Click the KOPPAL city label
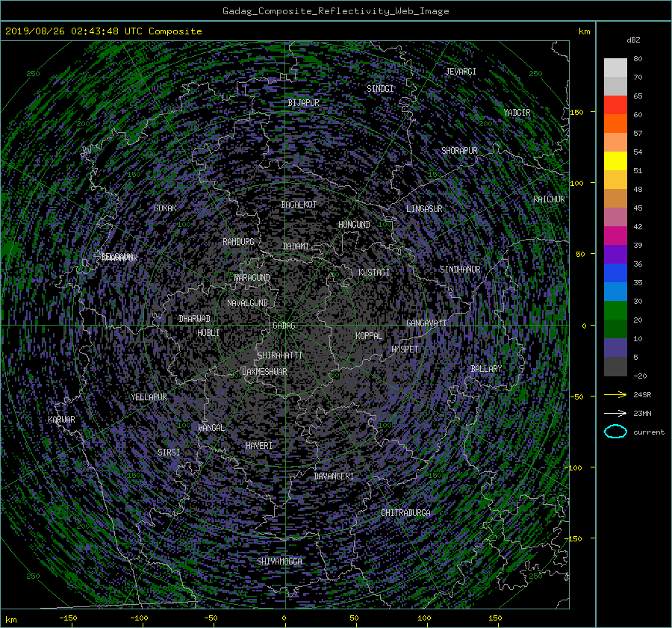The image size is (672, 628). (x=369, y=335)
